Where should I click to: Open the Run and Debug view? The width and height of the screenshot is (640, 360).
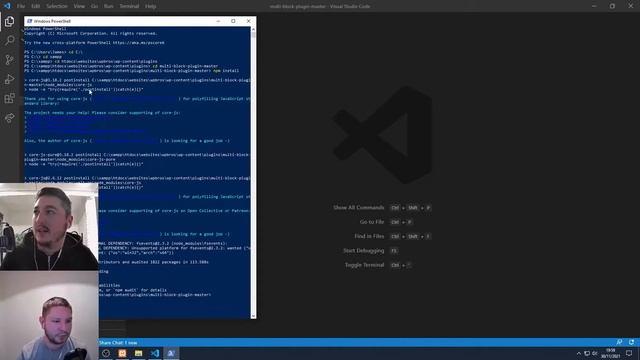coord(9,79)
